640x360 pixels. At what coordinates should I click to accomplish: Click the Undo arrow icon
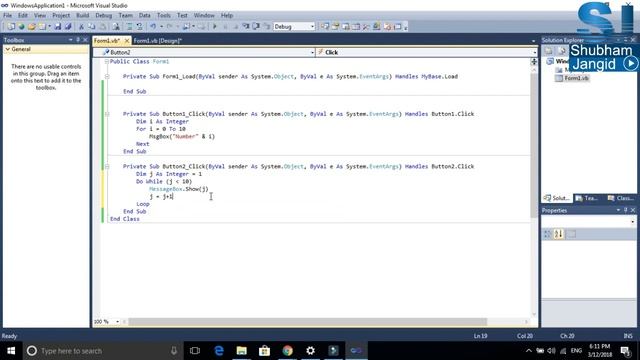coord(153,27)
